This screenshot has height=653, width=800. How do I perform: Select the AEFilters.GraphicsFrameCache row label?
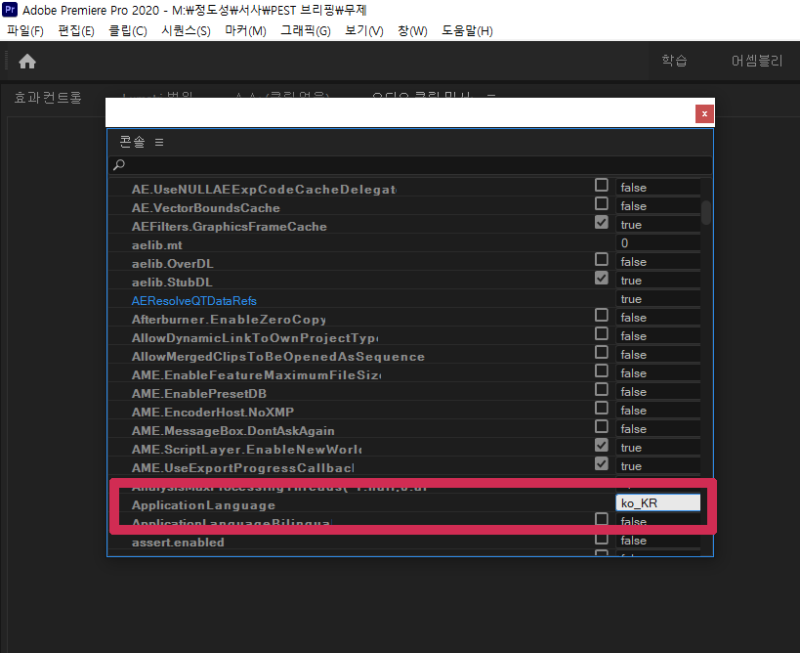click(229, 227)
